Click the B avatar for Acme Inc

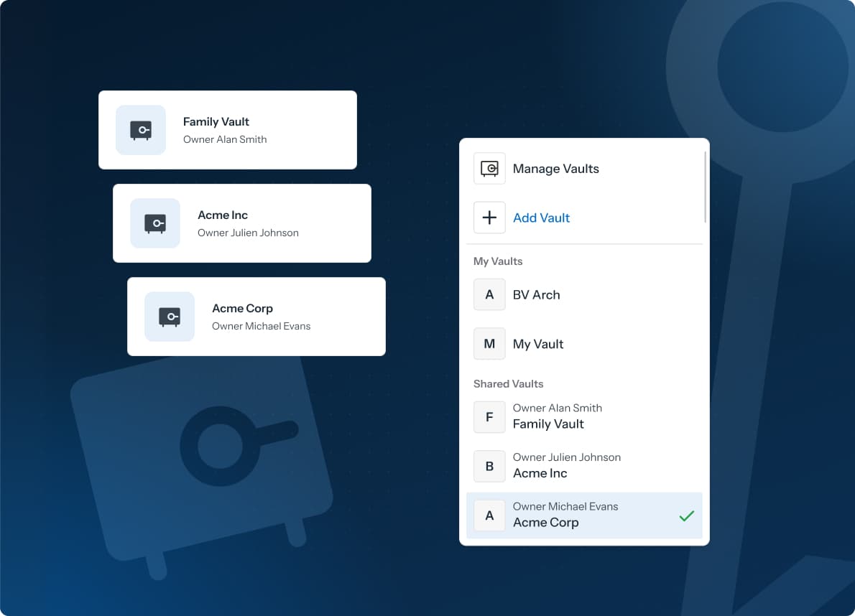point(489,466)
